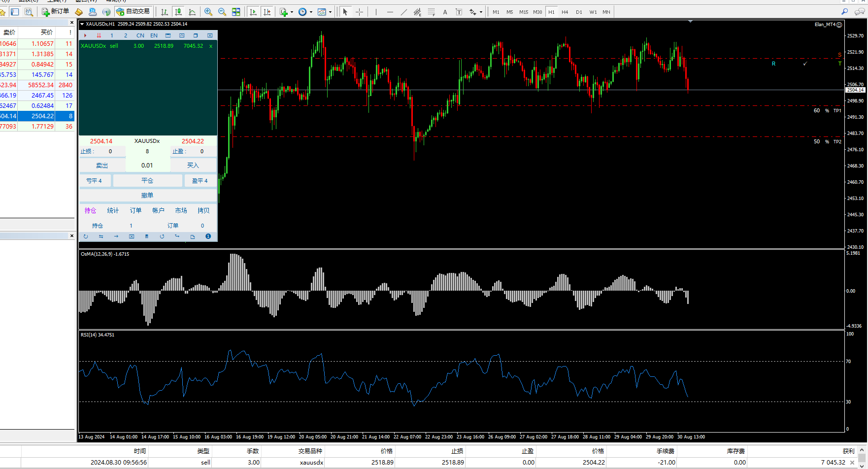The image size is (868, 469).
Task: Toggle chart shift icon
Action: [267, 12]
